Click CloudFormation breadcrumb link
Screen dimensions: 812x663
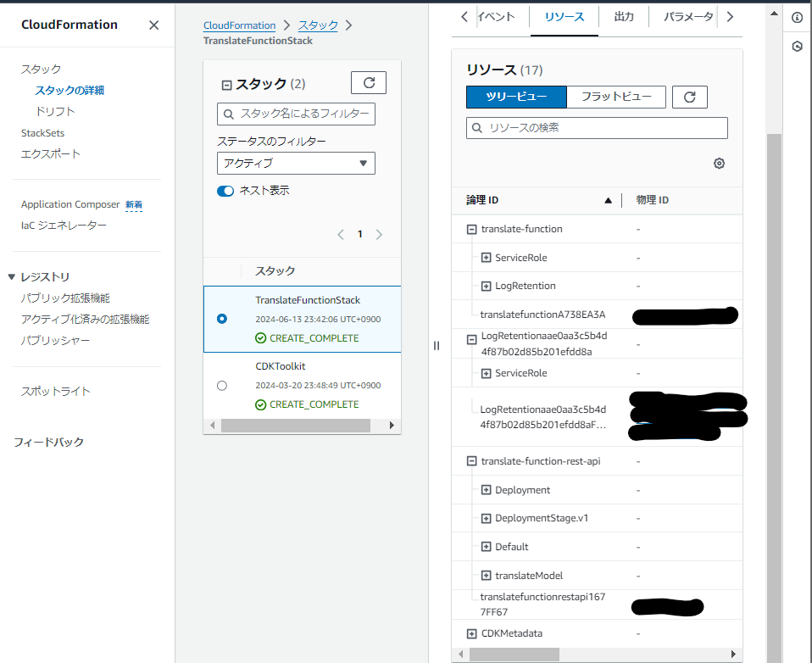pyautogui.click(x=239, y=25)
